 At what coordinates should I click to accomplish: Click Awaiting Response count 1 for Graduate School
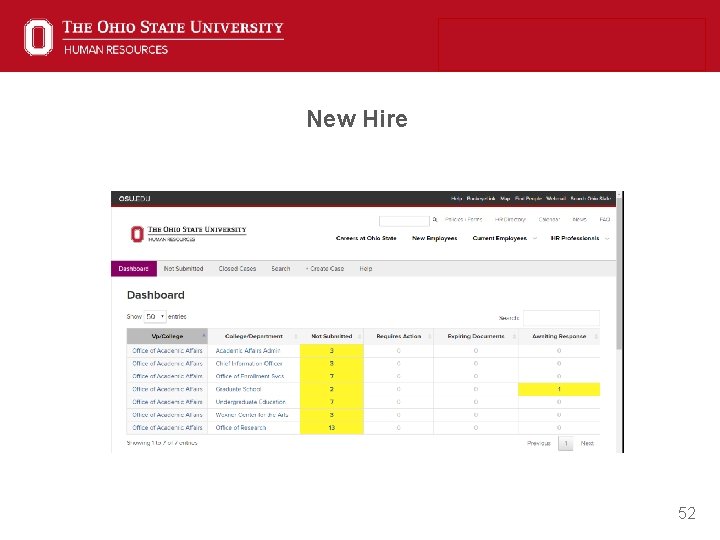point(559,389)
